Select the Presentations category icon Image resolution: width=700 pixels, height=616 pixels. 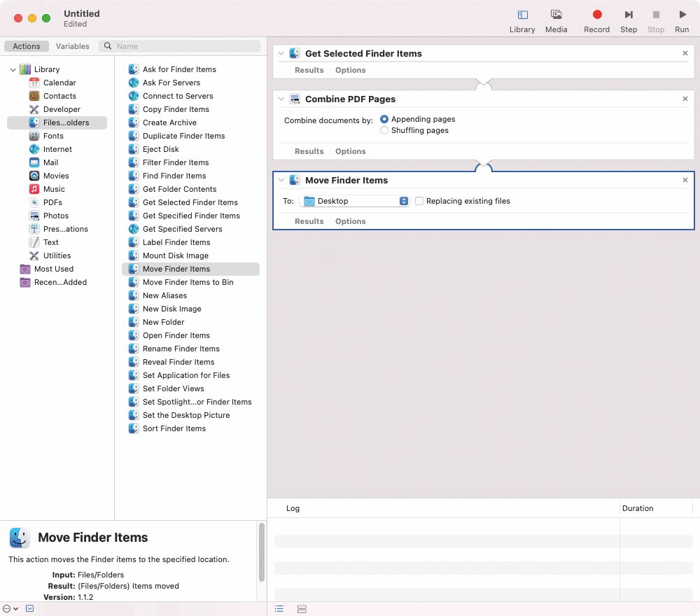(34, 229)
